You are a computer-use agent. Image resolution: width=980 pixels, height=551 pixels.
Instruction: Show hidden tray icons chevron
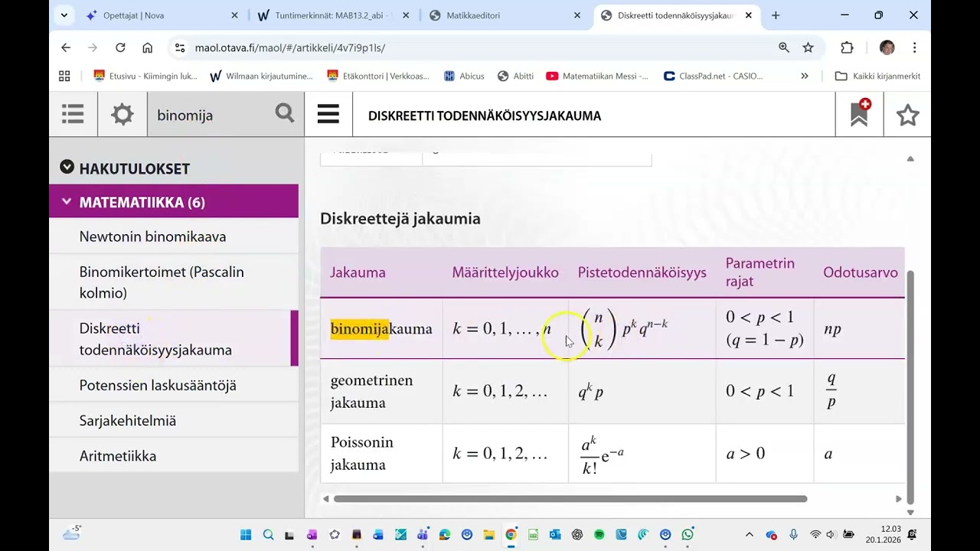coord(750,535)
